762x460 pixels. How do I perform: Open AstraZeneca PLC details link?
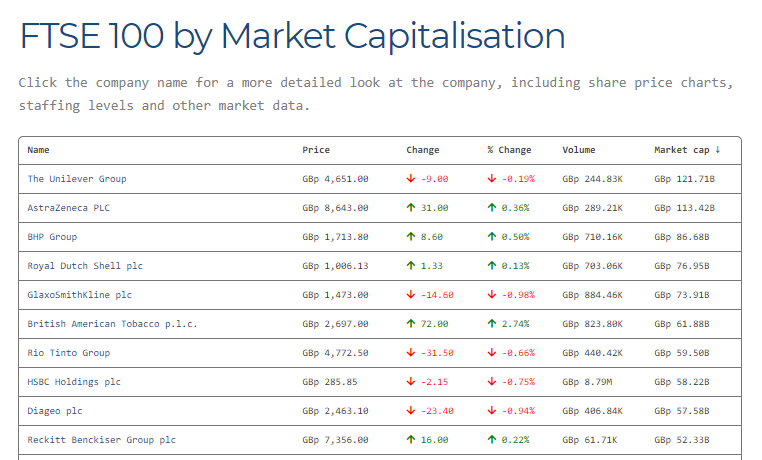point(69,208)
